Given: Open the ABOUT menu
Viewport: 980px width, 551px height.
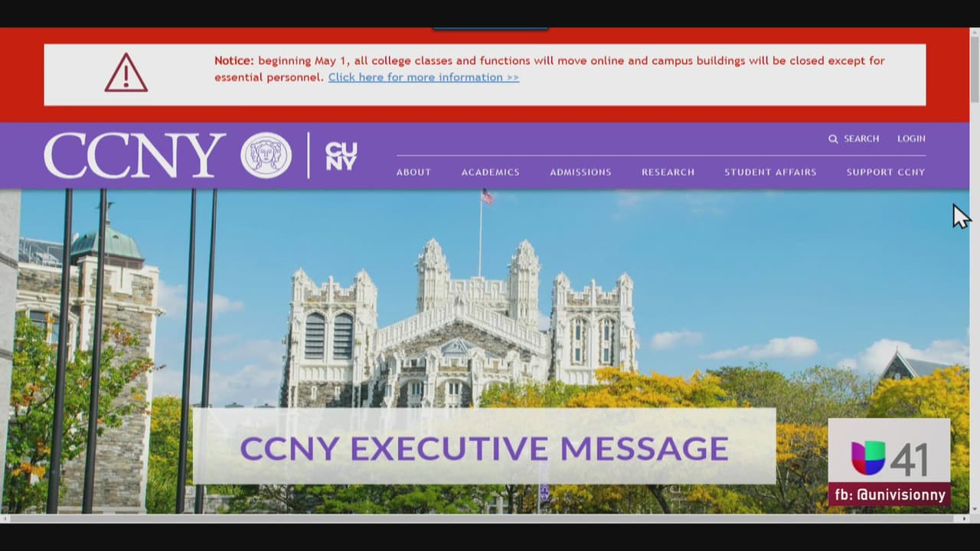Looking at the screenshot, I should (413, 172).
